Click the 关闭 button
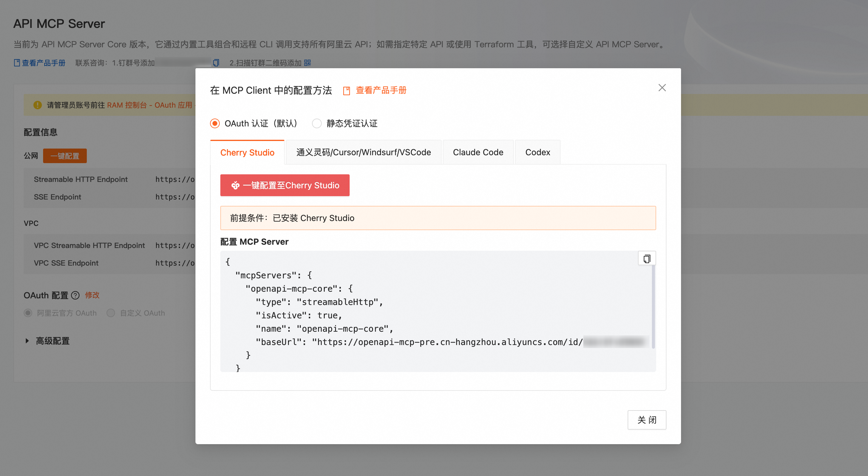The height and width of the screenshot is (476, 868). (x=647, y=420)
